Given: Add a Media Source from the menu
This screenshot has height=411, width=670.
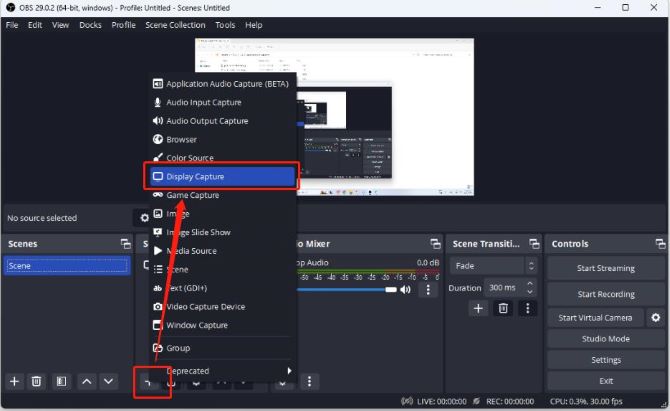Looking at the screenshot, I should [221, 251].
